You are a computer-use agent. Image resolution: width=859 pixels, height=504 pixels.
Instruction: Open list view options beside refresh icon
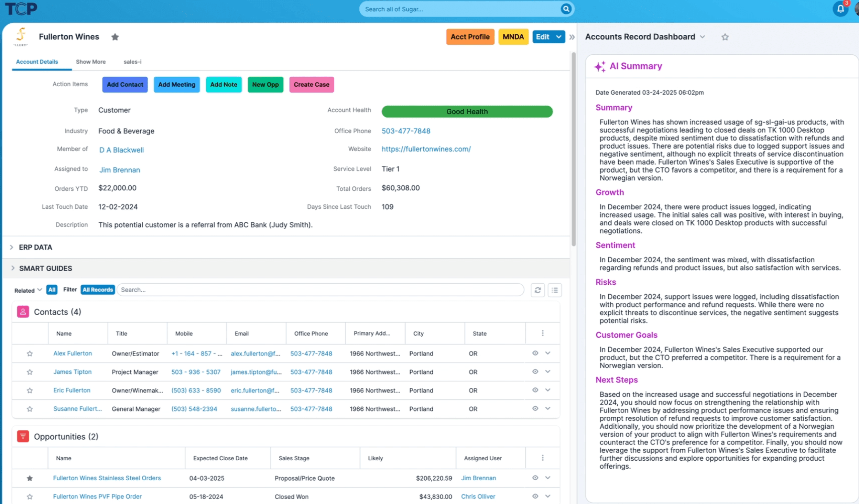pos(554,290)
